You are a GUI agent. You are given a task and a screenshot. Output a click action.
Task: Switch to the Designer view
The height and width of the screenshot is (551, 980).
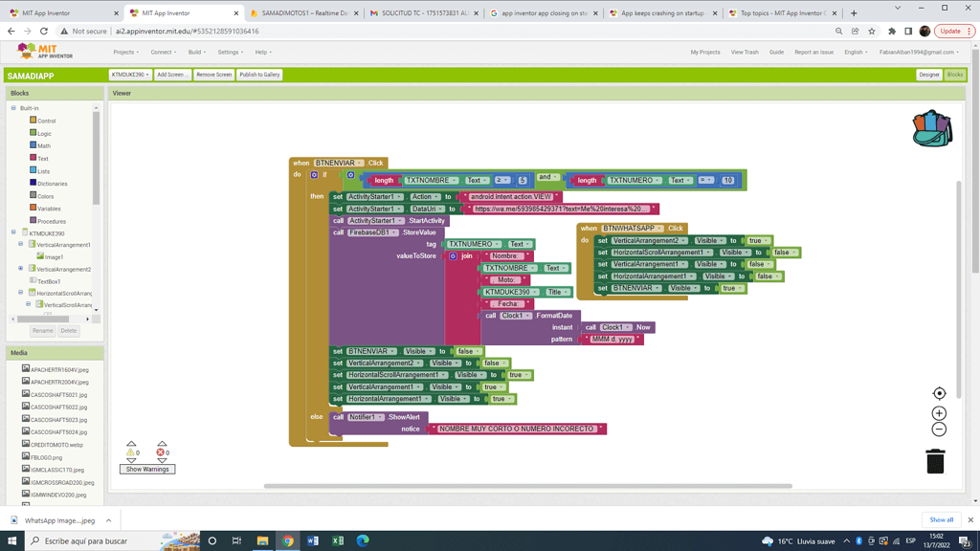pos(928,75)
